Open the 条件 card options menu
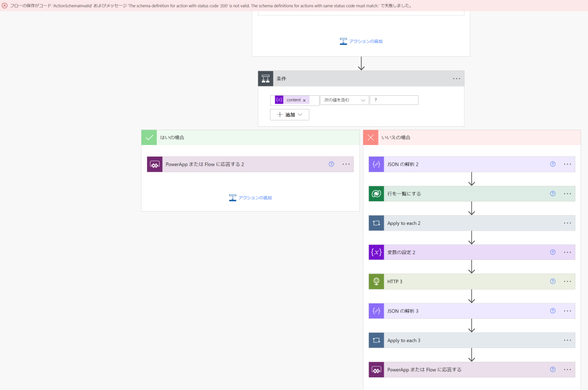 click(457, 79)
